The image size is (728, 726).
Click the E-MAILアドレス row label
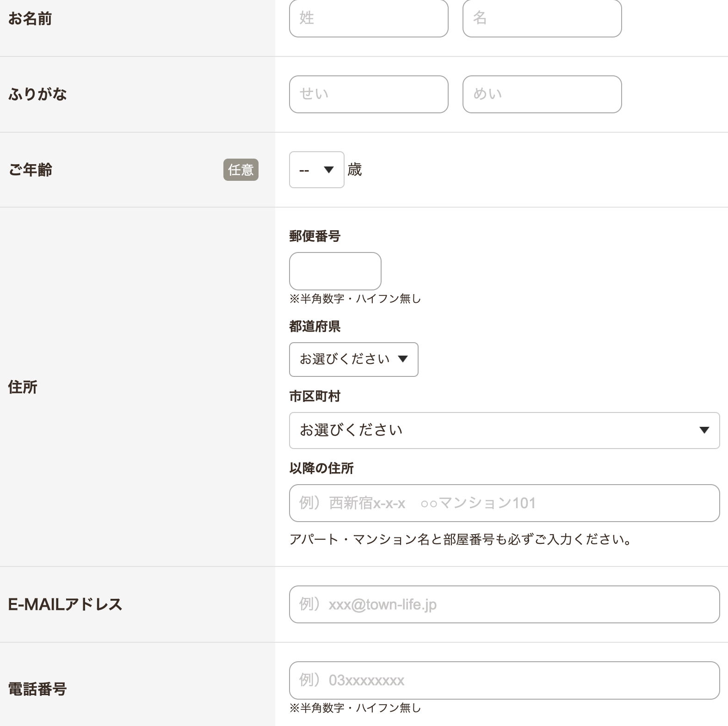[65, 604]
